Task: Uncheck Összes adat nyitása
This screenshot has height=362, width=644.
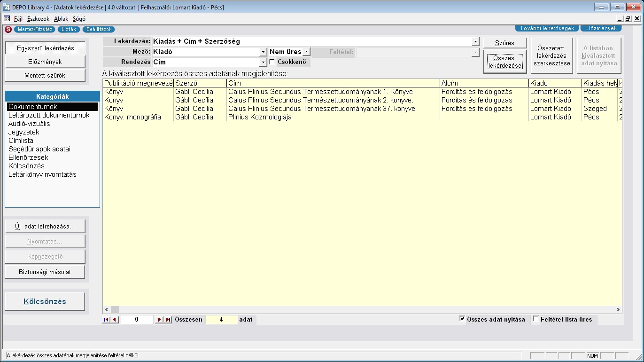Action: [462, 319]
